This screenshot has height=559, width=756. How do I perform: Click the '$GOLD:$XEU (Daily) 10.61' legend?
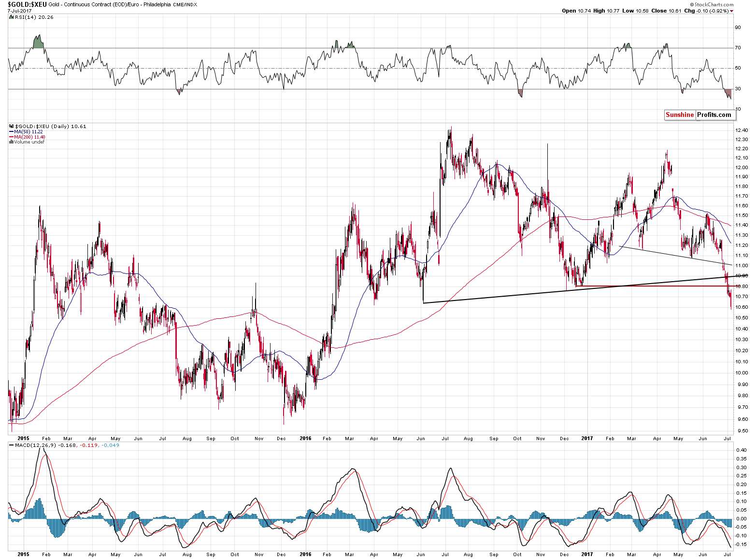[50, 126]
